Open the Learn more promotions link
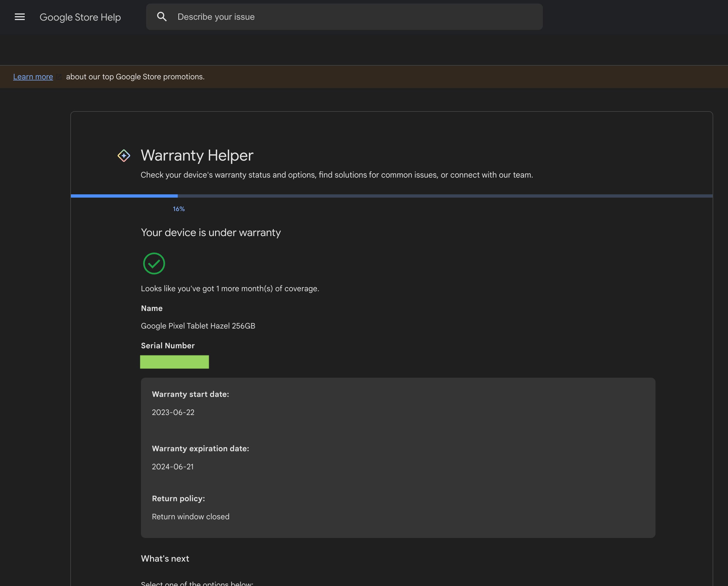 point(33,77)
